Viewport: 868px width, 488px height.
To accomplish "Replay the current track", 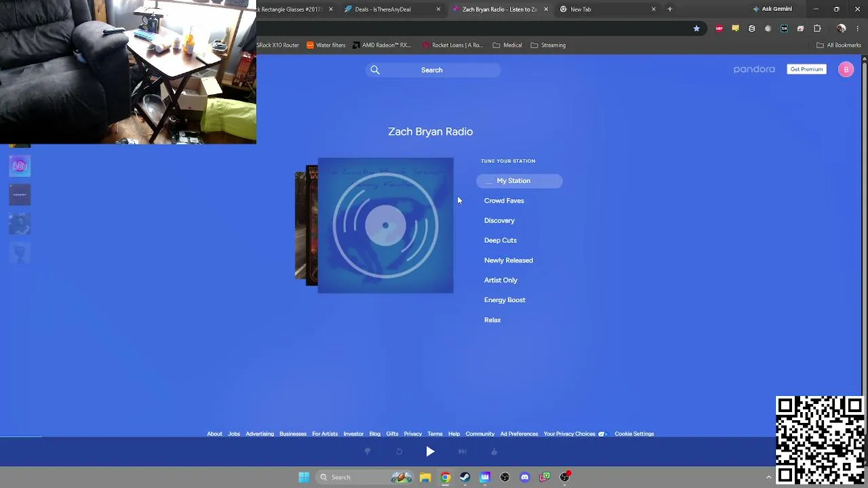I will point(399,451).
